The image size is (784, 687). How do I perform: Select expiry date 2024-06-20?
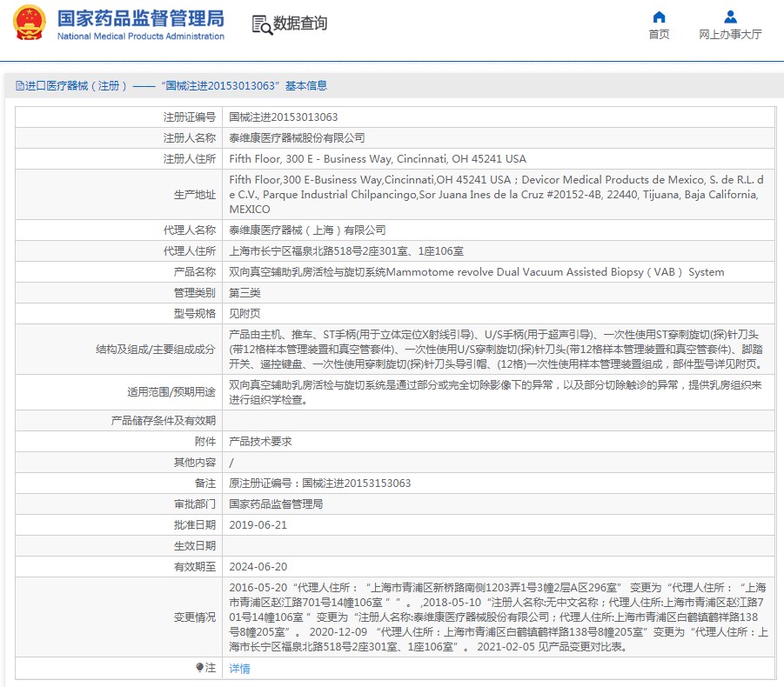click(258, 567)
